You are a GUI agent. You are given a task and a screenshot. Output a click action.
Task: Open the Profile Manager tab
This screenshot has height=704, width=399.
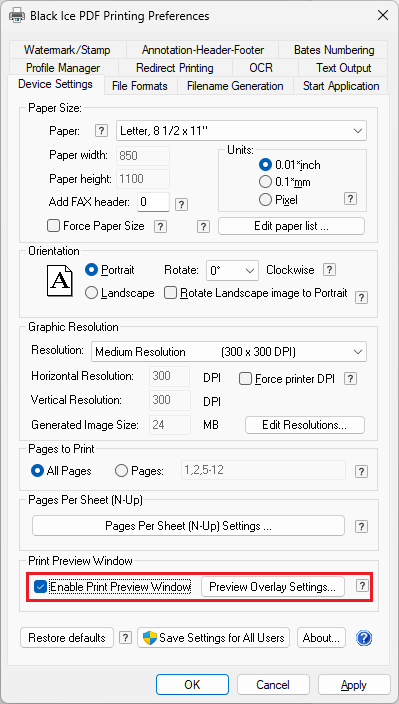point(63,68)
